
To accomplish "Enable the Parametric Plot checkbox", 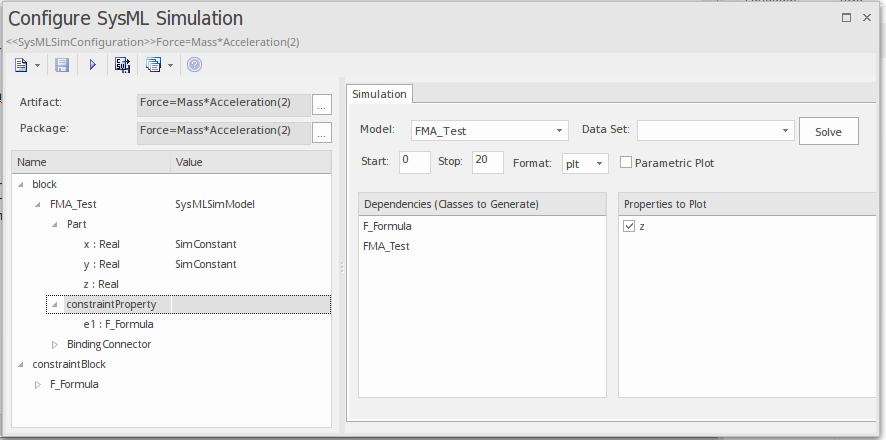I will tap(626, 163).
